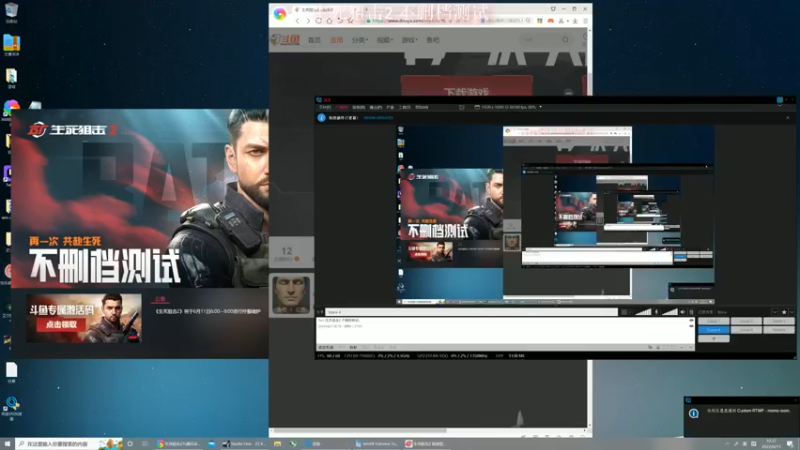This screenshot has height=450, width=800.
Task: Click the character avatar thumbnail beside the launcher
Action: click(291, 295)
